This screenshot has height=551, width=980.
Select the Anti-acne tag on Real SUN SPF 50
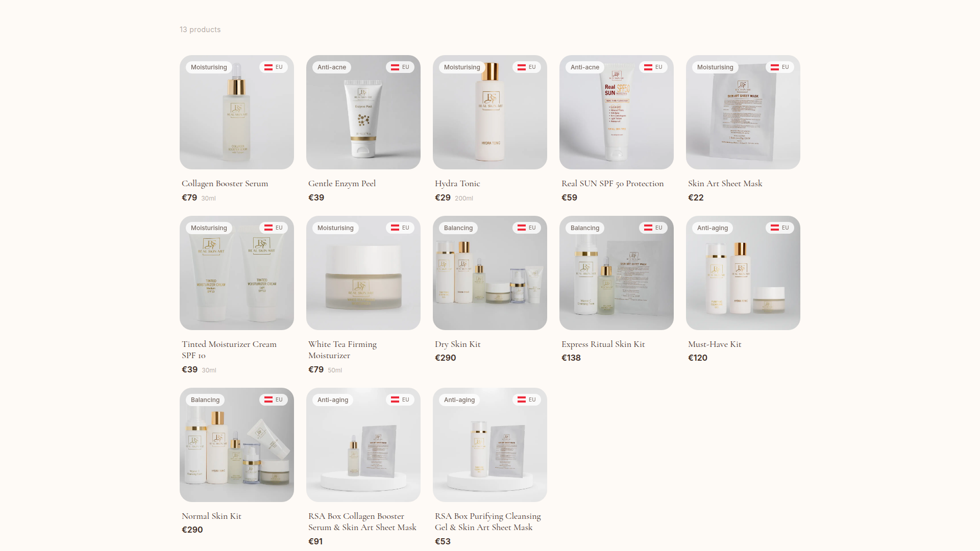pos(585,67)
